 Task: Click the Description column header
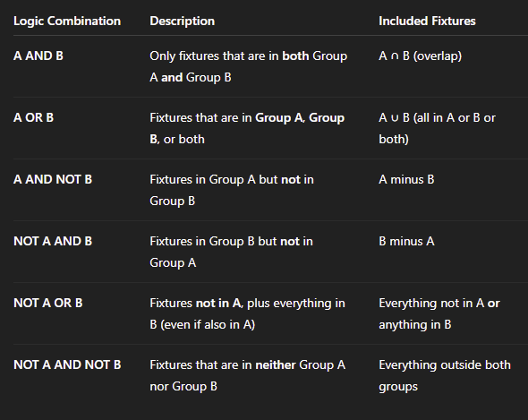click(183, 21)
